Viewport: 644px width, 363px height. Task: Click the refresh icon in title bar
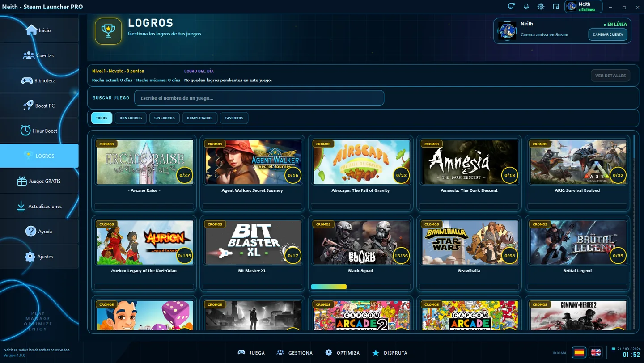point(511,6)
